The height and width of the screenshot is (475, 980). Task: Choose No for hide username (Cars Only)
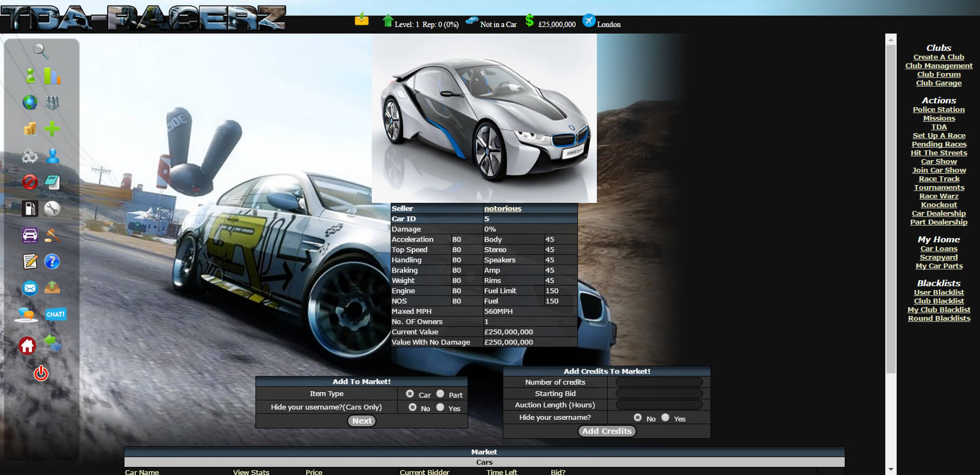[412, 407]
